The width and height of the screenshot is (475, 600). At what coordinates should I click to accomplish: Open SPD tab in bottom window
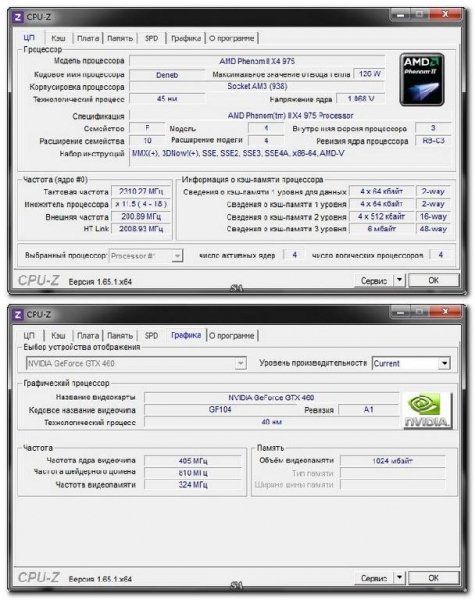point(152,336)
